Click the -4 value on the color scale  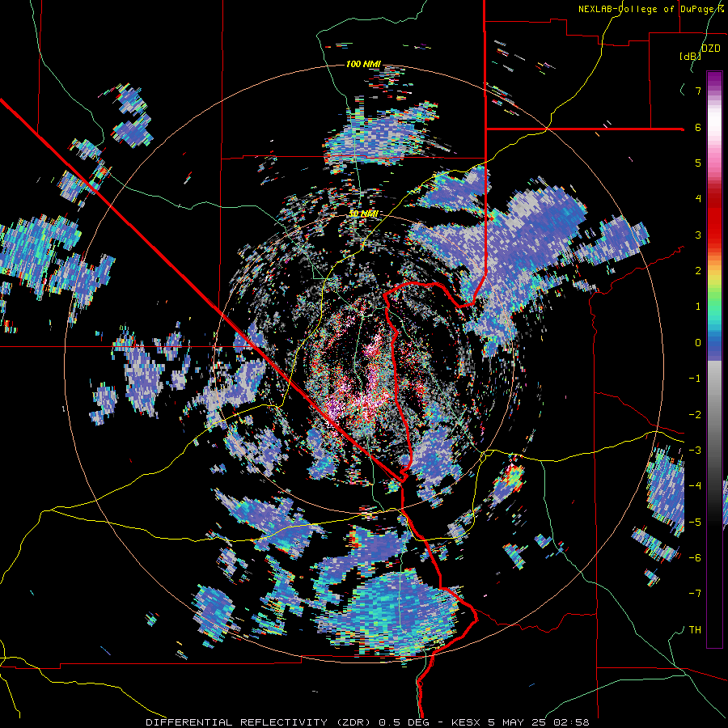pos(695,485)
